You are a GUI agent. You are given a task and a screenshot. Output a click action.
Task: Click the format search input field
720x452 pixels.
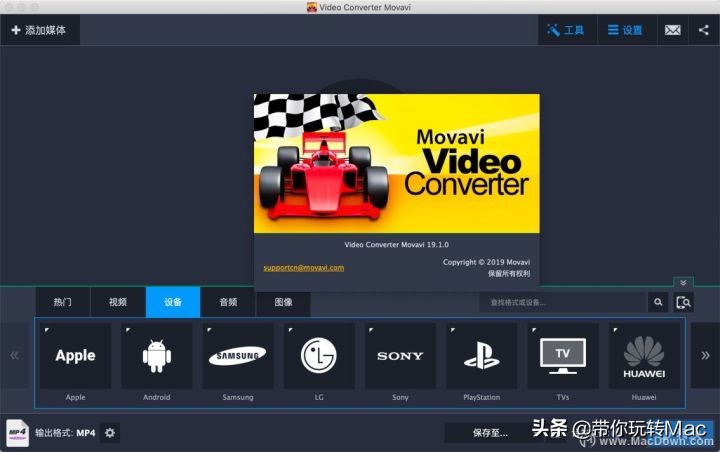562,302
